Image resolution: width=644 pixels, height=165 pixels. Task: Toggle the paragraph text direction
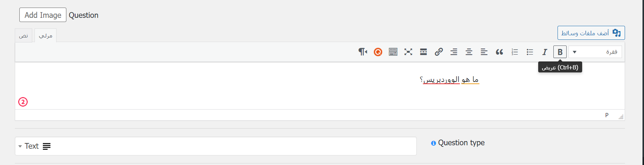click(x=363, y=52)
